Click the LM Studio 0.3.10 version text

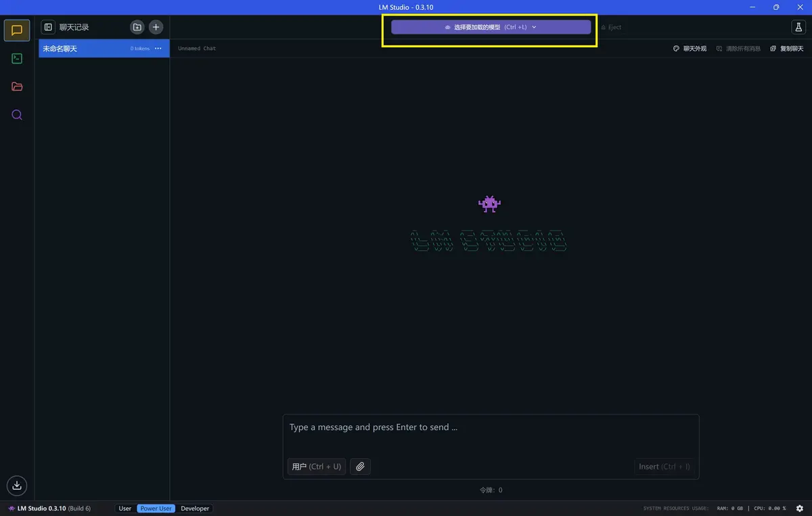click(x=54, y=509)
